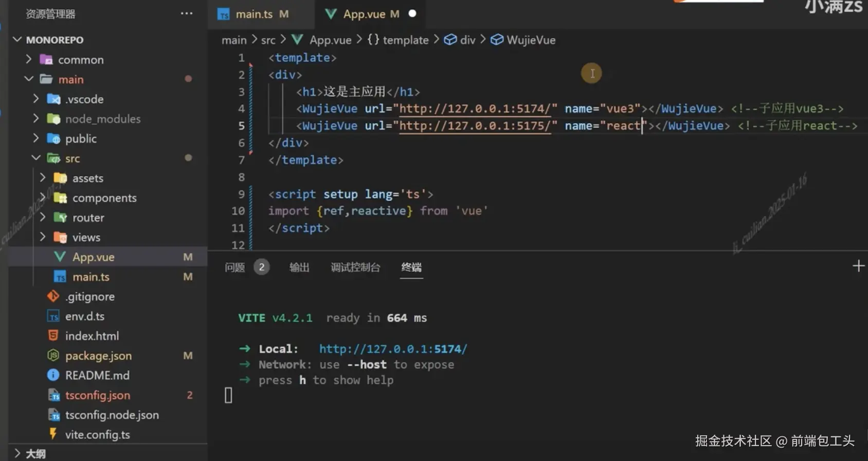Click the icon beside tsconfig.node.json
The image size is (868, 461).
(x=53, y=415)
